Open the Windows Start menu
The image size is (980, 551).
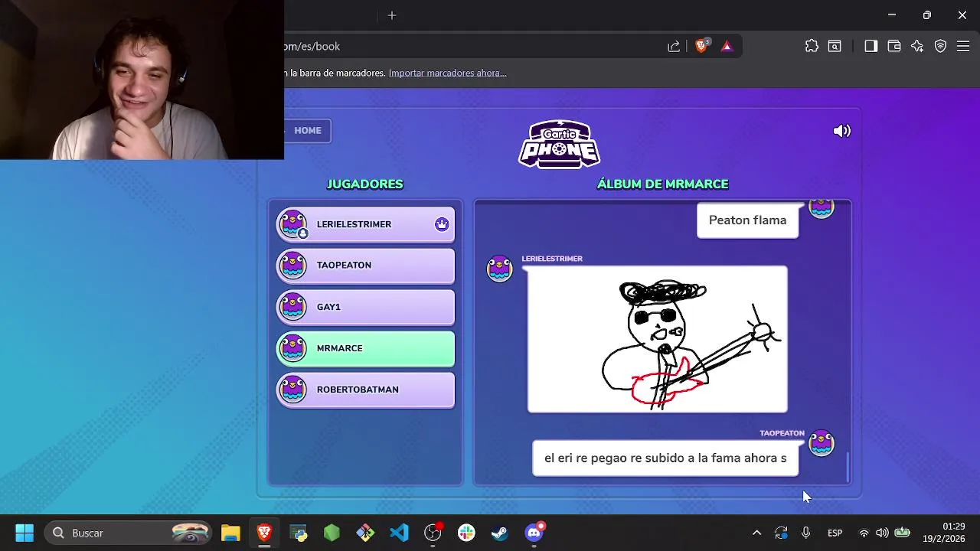click(24, 533)
